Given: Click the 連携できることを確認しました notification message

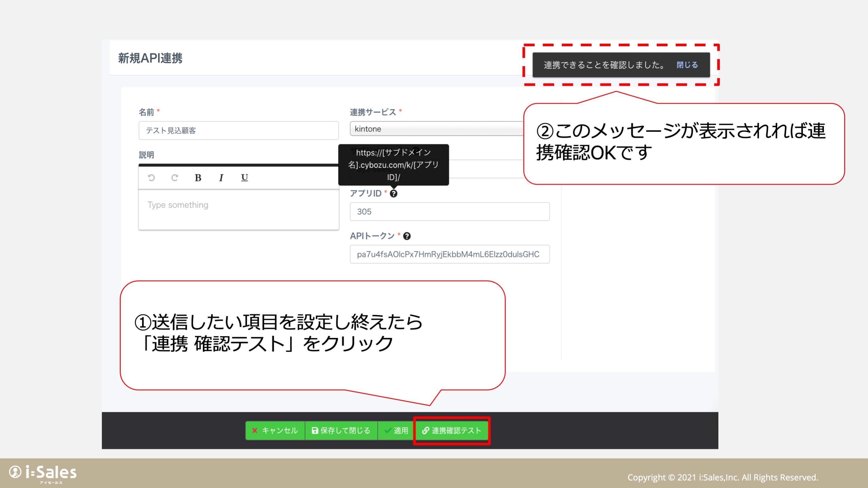Looking at the screenshot, I should tap(604, 65).
